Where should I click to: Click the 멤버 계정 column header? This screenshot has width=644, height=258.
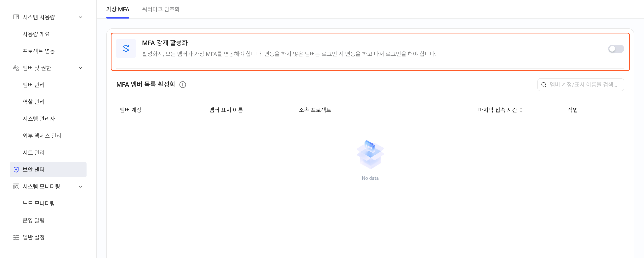pos(130,110)
